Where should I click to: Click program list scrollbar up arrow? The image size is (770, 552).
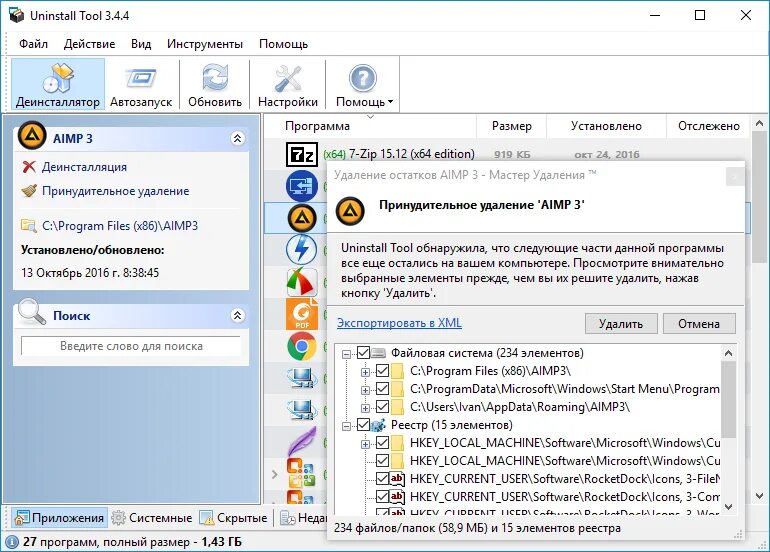759,123
